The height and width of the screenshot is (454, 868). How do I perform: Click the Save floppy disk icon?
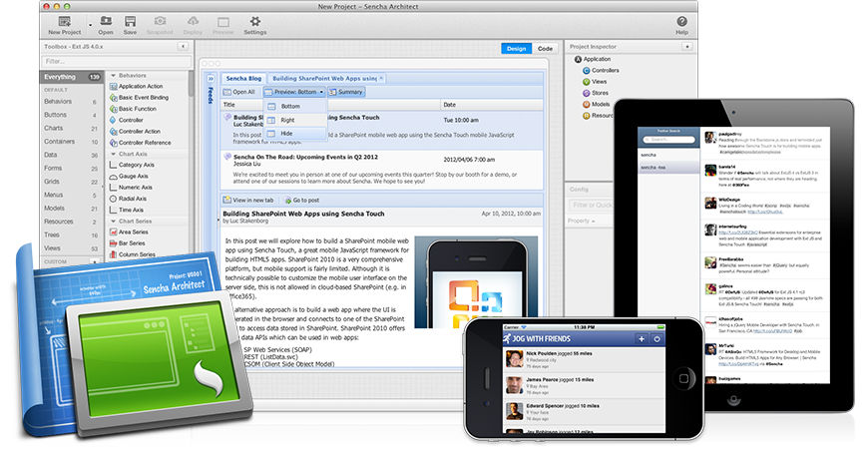[131, 20]
